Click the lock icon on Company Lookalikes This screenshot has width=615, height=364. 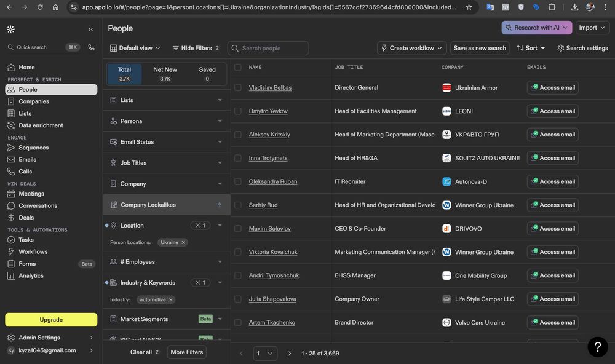pyautogui.click(x=220, y=205)
